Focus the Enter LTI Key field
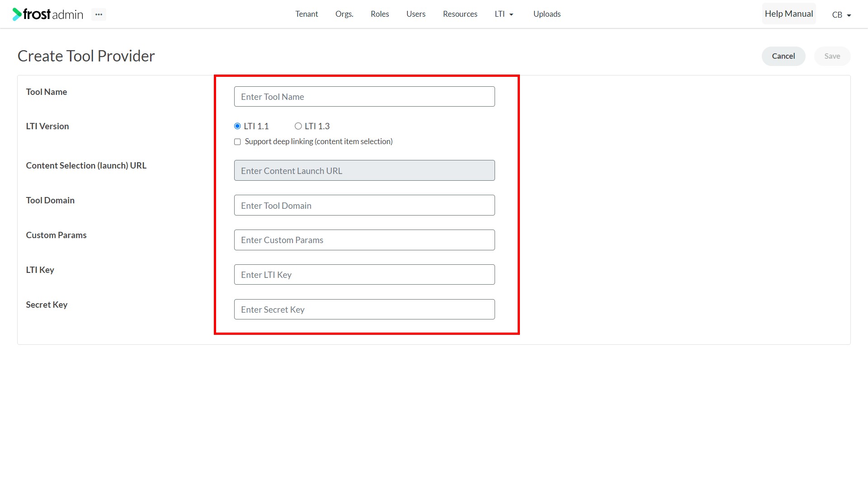 pos(364,275)
